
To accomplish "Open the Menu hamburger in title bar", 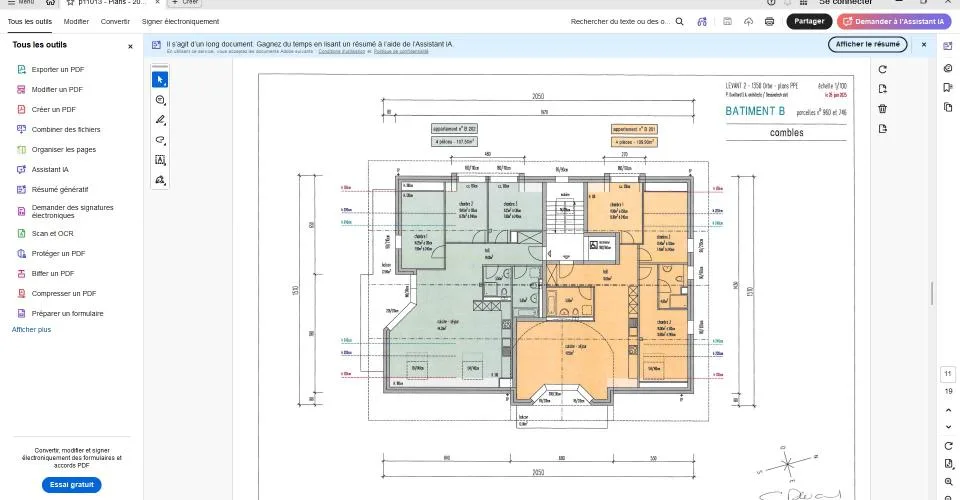I will 20,2.
